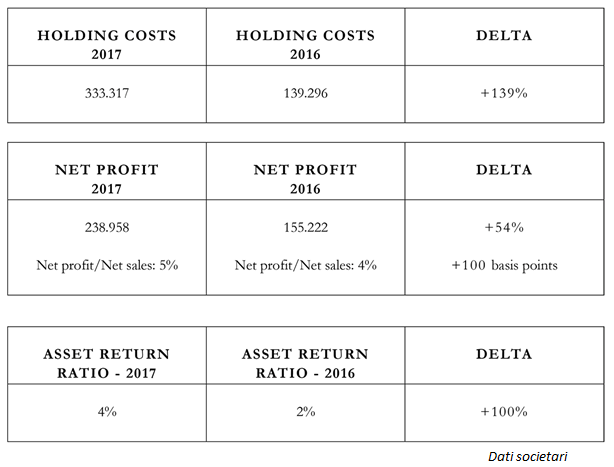Screen dimensions: 614x467
Task: Click the +100% delta value
Action: [x=505, y=411]
